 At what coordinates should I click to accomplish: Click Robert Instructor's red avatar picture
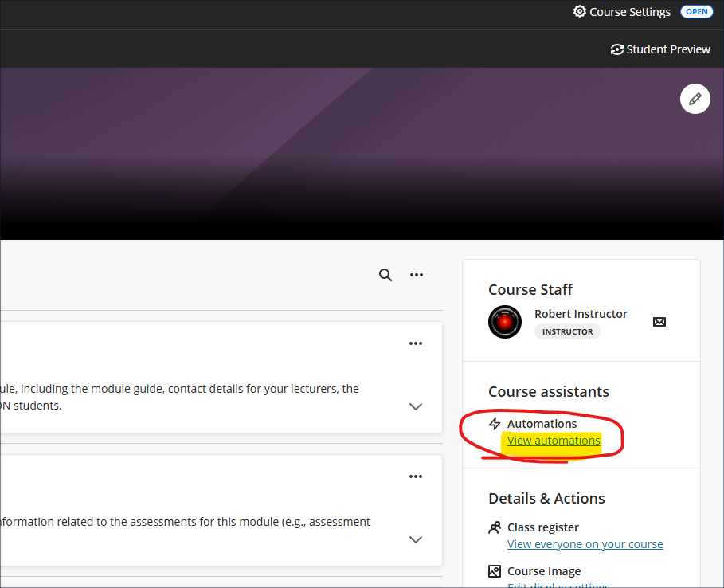tap(505, 322)
